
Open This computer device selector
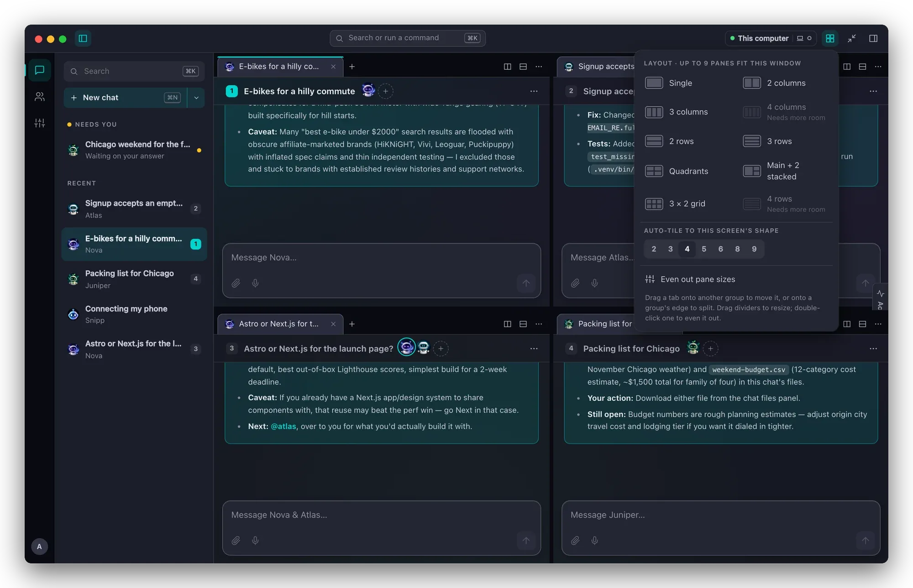(771, 38)
